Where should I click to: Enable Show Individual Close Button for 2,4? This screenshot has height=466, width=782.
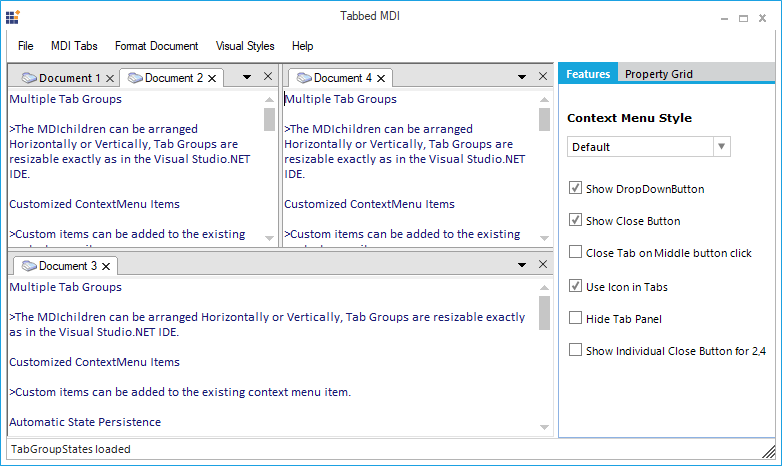tap(575, 350)
